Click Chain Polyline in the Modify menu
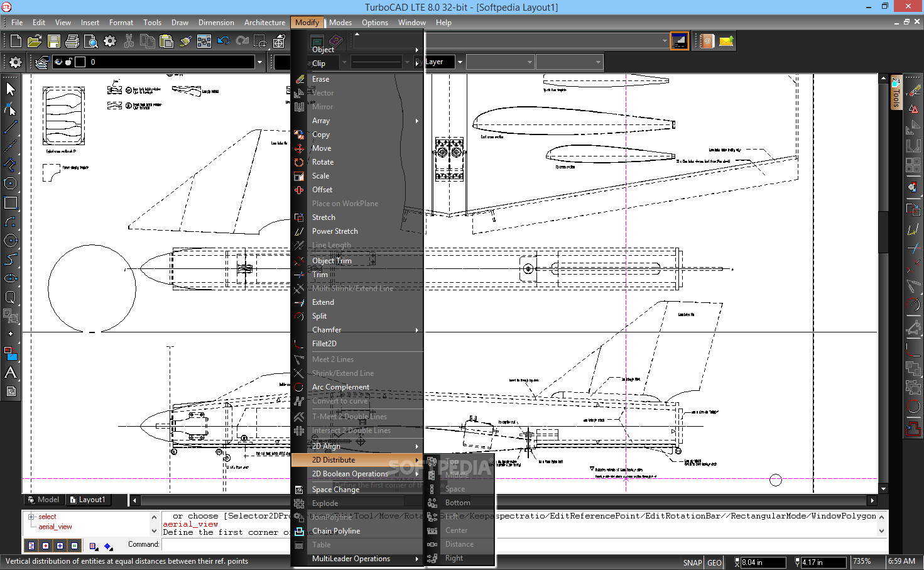 click(357, 531)
